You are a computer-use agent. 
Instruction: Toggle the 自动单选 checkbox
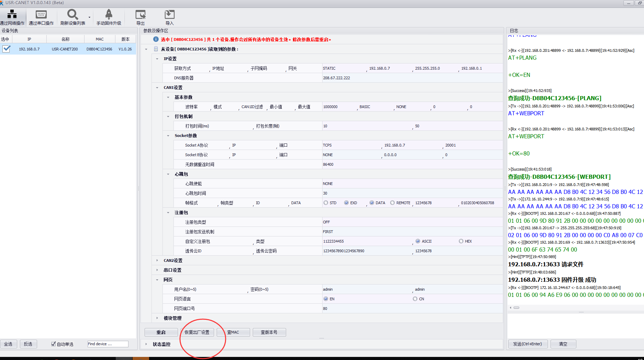[x=53, y=344]
